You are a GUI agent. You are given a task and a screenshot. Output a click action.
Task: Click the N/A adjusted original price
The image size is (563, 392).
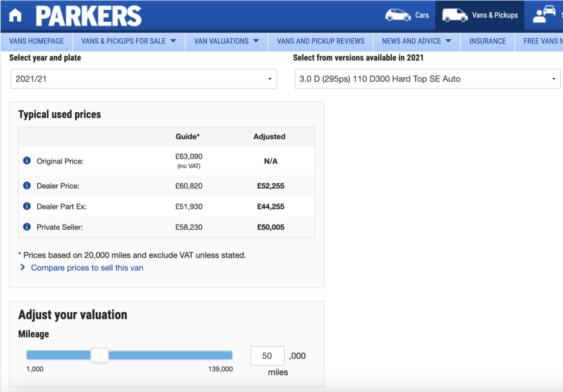coord(271,161)
